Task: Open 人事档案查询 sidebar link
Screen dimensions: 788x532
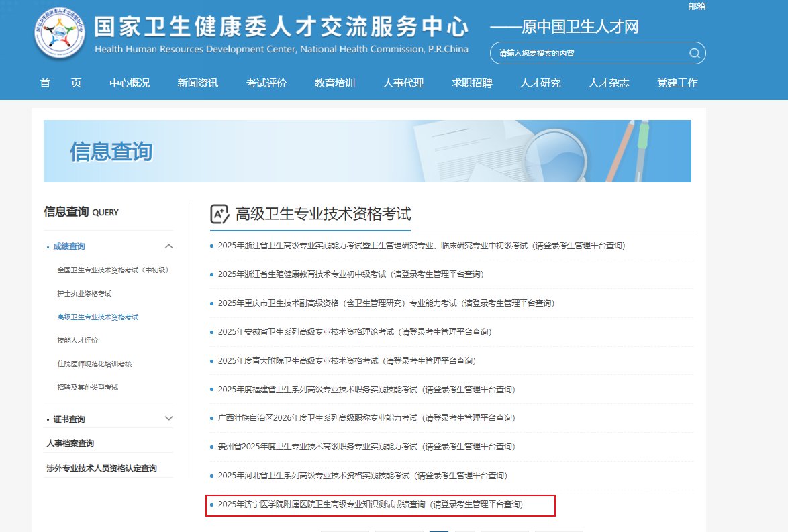Action: 70,443
